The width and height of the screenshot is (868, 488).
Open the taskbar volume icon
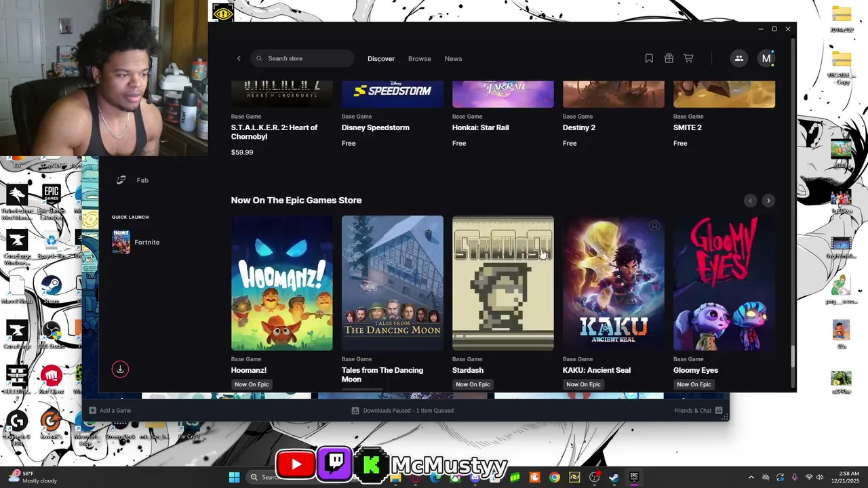[820, 477]
